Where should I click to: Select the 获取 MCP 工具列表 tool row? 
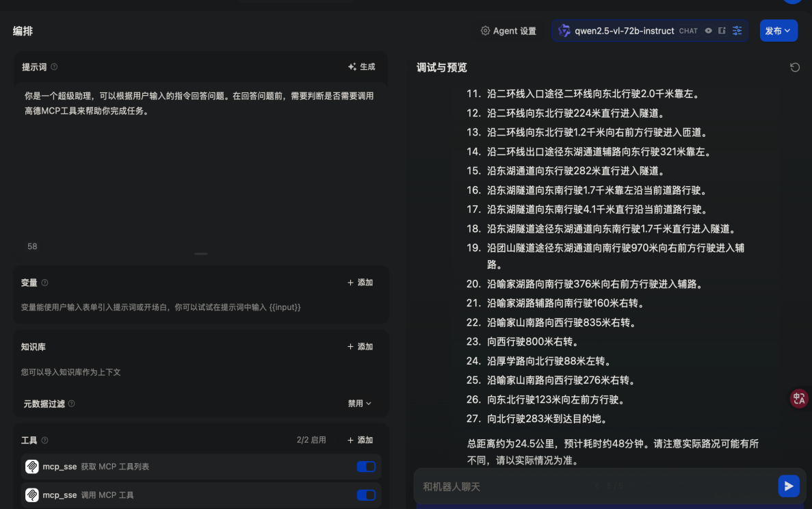coord(201,467)
